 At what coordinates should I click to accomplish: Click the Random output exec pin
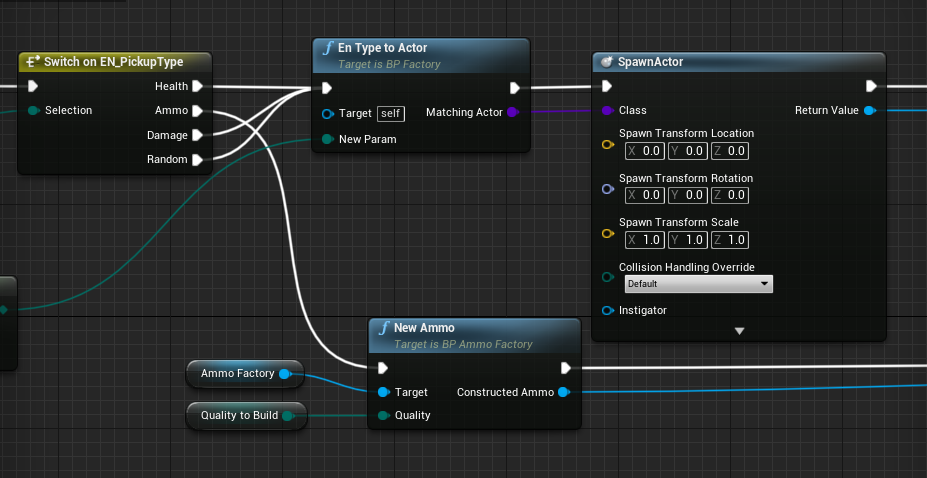coord(197,159)
